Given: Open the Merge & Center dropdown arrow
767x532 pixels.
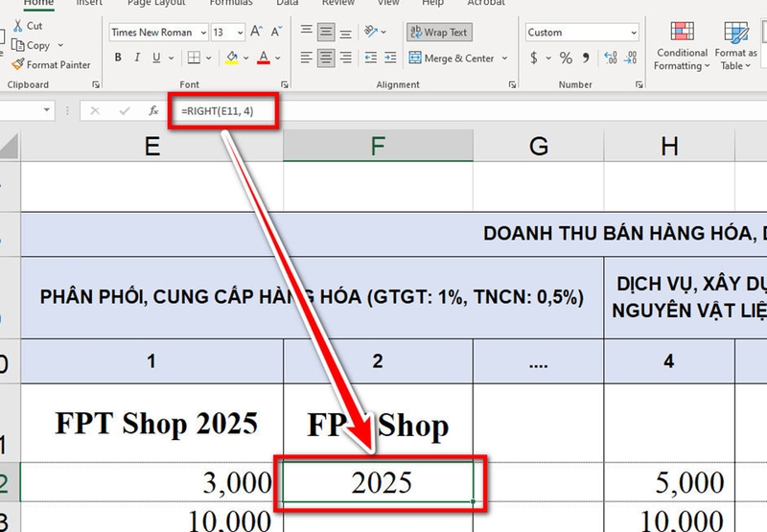Looking at the screenshot, I should click(x=505, y=58).
